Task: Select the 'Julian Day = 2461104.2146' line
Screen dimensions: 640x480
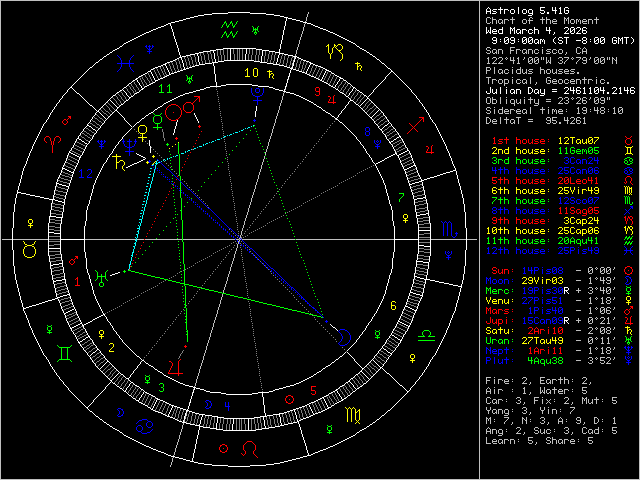Action: 560,91
